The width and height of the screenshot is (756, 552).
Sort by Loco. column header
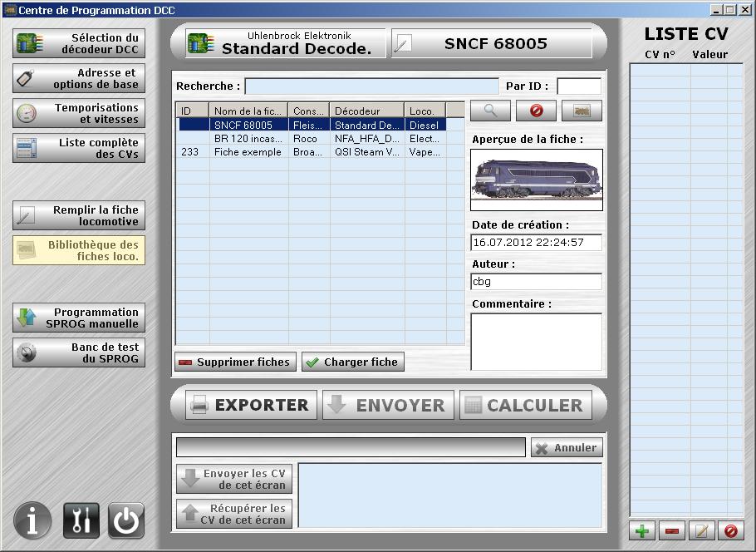coord(425,111)
